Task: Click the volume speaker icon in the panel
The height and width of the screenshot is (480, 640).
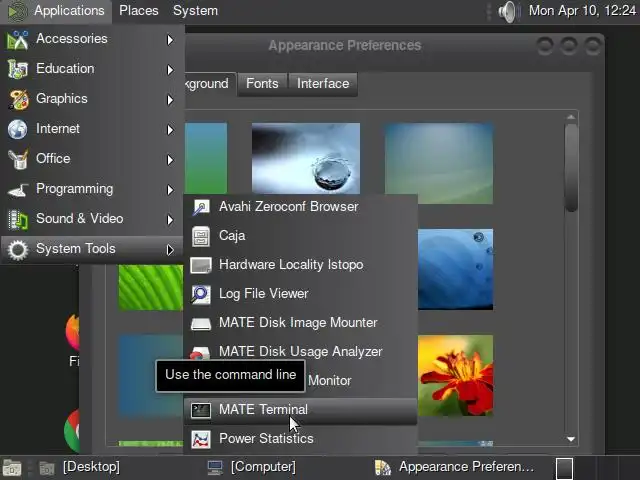Action: (508, 11)
